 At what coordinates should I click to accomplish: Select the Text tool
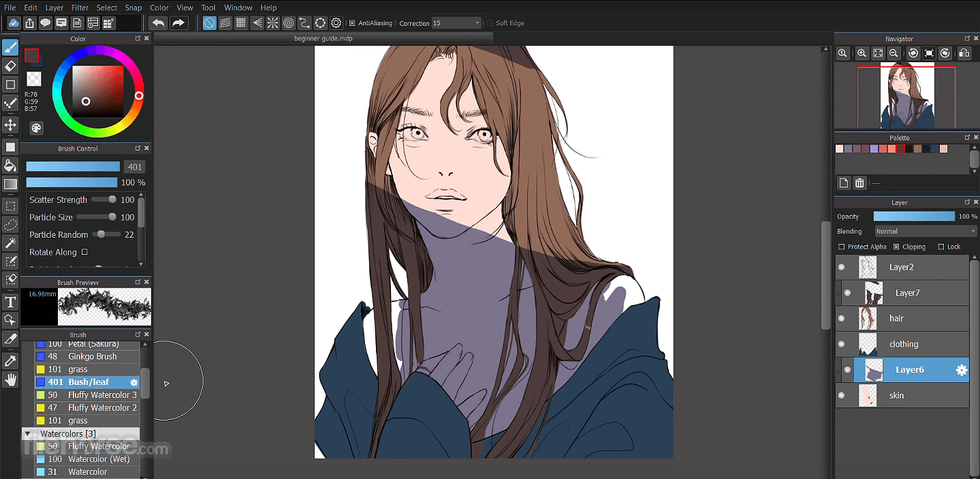point(10,302)
